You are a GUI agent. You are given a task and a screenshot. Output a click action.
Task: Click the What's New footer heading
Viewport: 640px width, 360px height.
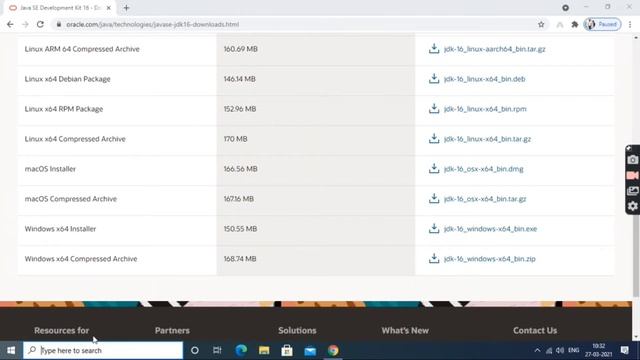pos(405,331)
